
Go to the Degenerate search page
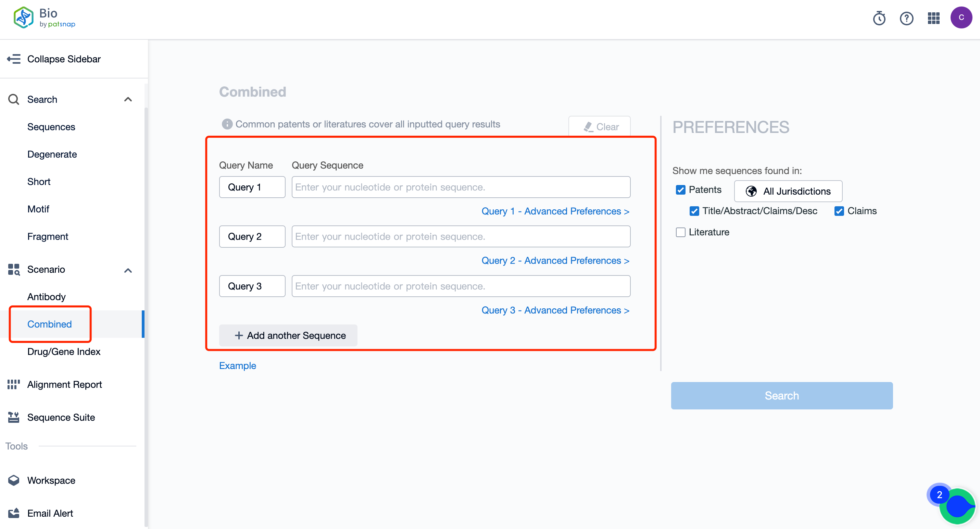click(x=52, y=154)
